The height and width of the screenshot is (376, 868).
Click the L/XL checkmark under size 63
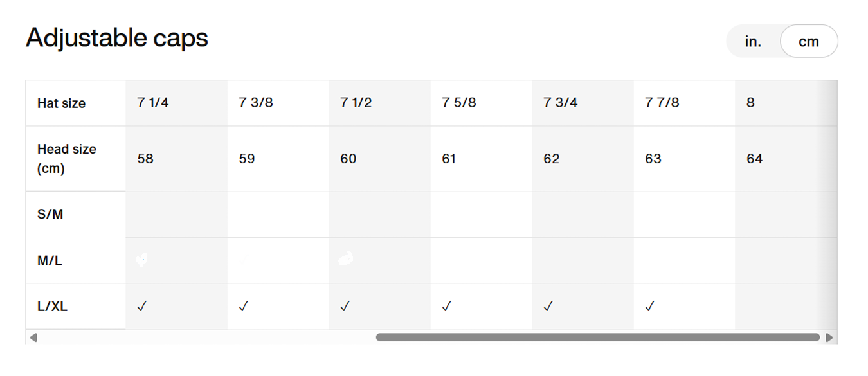pos(649,307)
